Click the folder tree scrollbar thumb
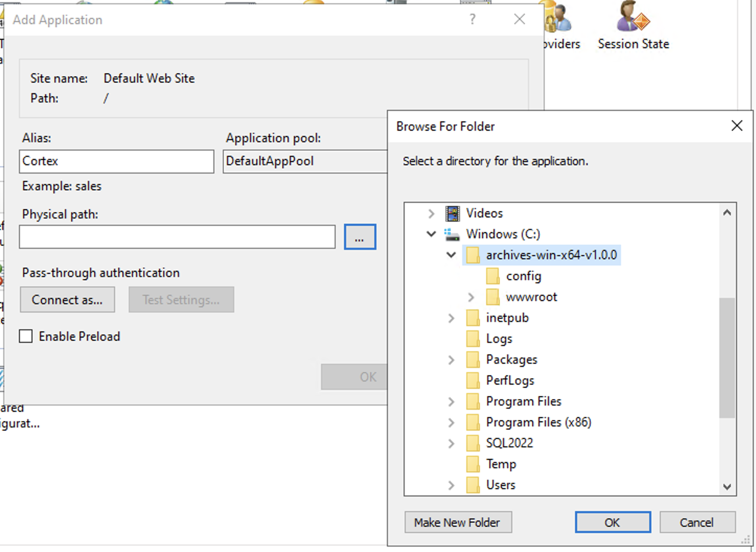The height and width of the screenshot is (552, 756). [x=727, y=358]
